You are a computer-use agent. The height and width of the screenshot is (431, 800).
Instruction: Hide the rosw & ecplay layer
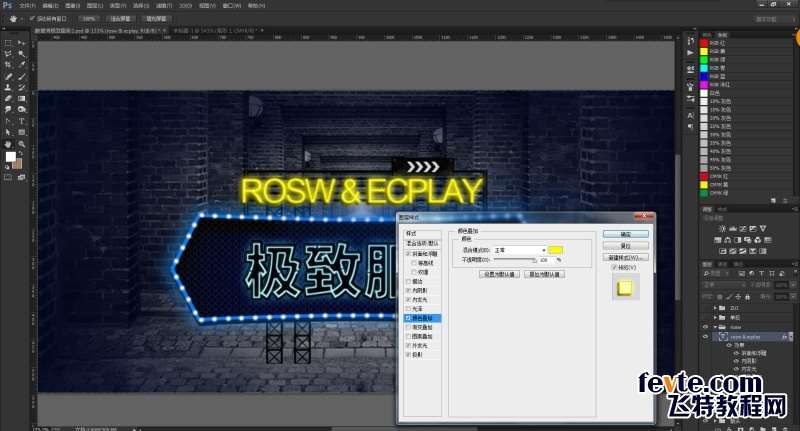click(x=706, y=337)
